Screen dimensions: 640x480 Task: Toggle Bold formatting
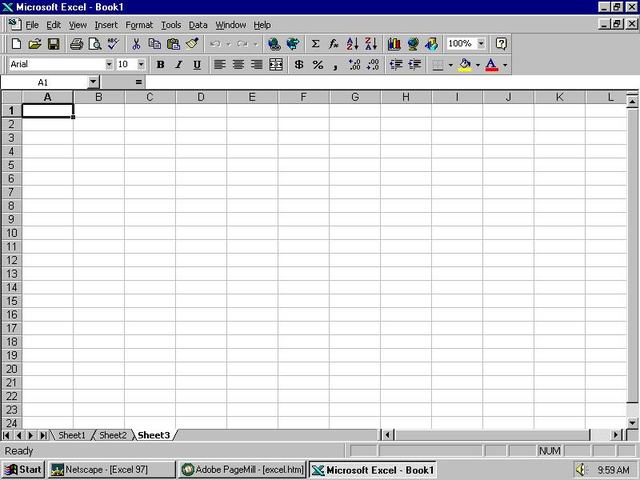pyautogui.click(x=160, y=64)
